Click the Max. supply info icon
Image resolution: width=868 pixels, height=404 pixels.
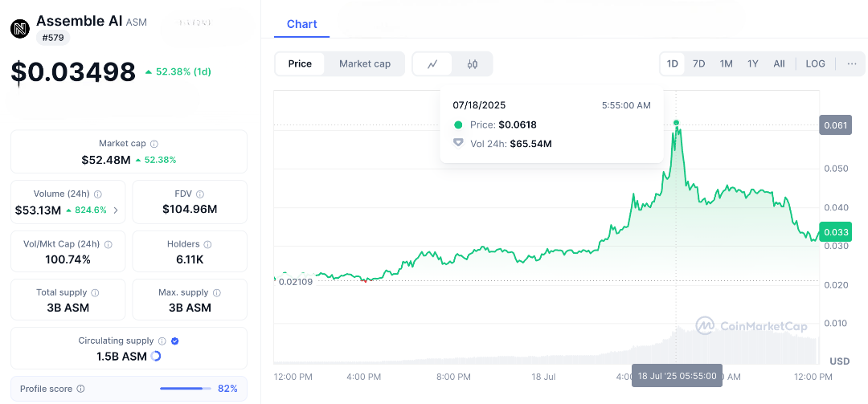(217, 293)
